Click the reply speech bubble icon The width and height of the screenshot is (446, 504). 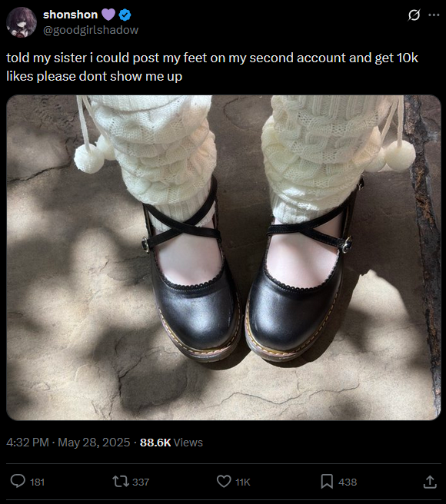click(18, 482)
